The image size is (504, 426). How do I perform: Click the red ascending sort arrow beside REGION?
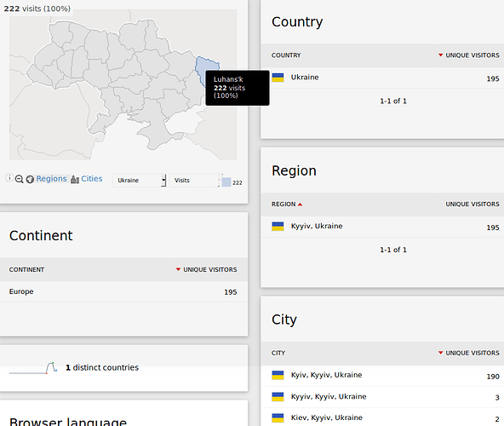coord(301,204)
